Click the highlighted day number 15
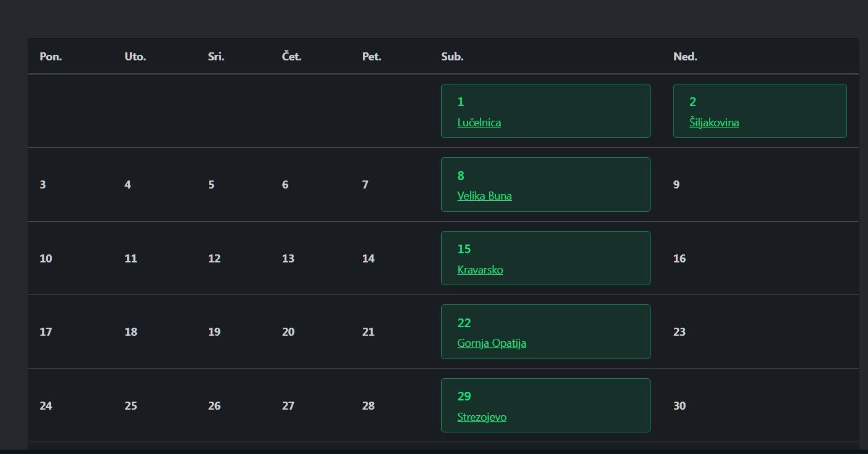 tap(464, 249)
